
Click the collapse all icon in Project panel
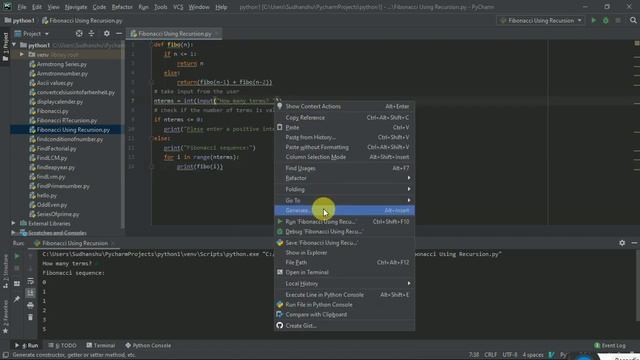tap(91, 33)
